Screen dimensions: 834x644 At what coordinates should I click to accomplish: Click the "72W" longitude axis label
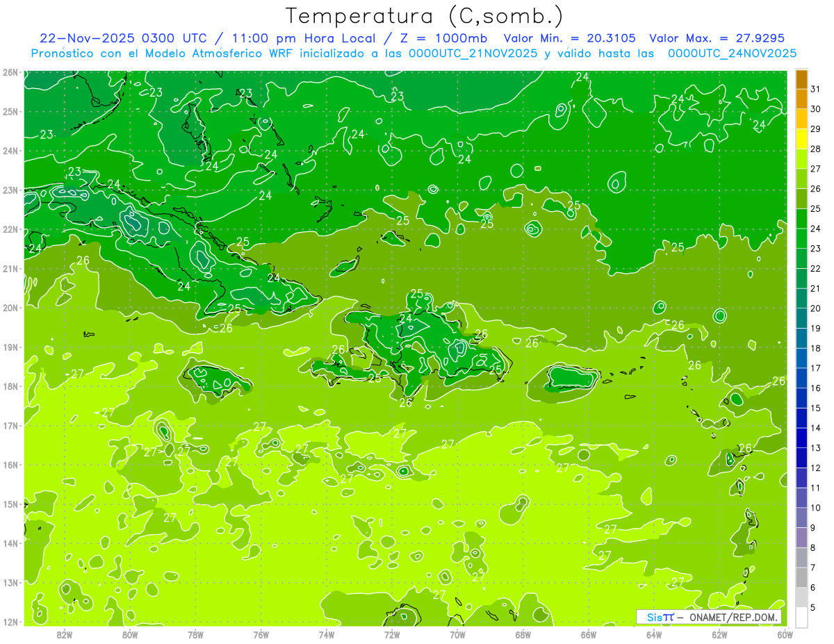[391, 634]
